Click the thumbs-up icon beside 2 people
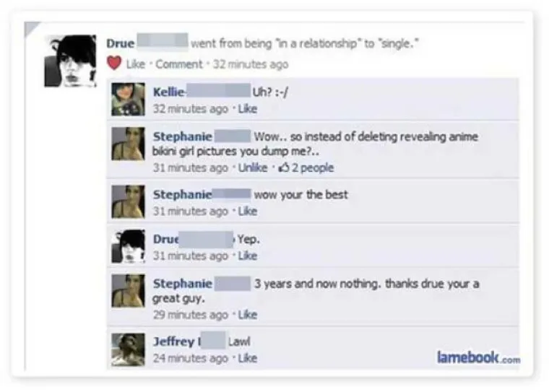 point(283,167)
